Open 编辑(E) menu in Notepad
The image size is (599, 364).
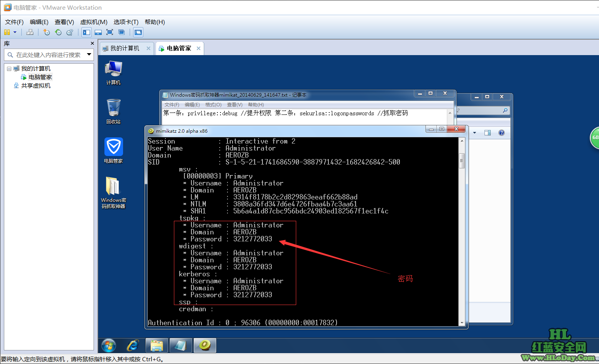pyautogui.click(x=192, y=105)
